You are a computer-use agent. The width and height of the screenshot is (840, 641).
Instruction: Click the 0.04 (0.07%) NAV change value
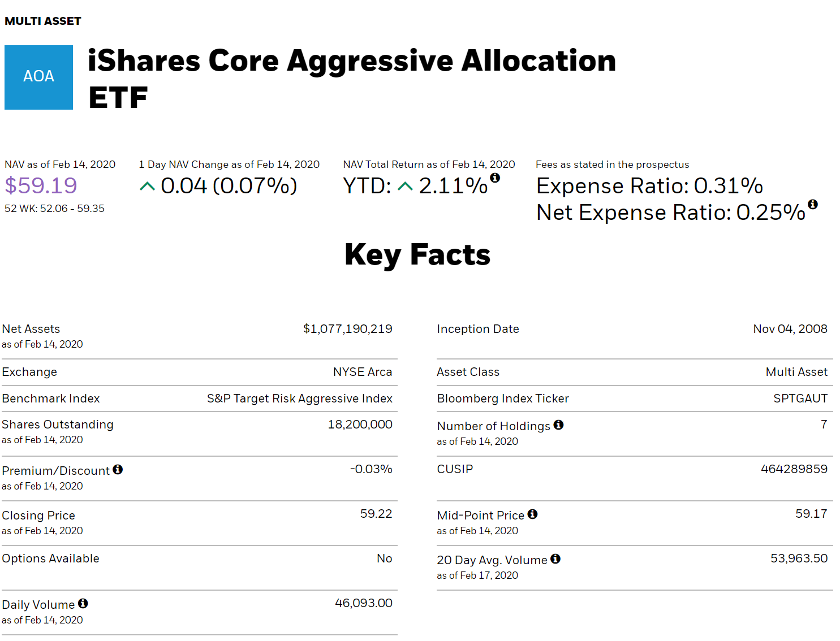(x=229, y=186)
